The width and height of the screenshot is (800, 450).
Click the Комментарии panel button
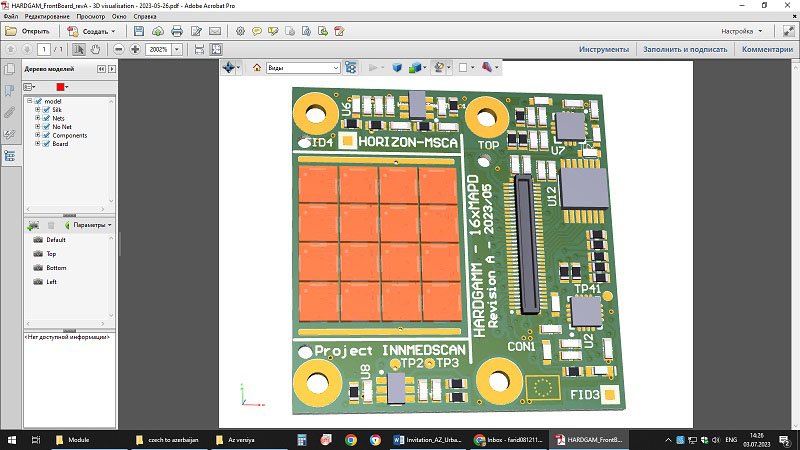tap(767, 49)
